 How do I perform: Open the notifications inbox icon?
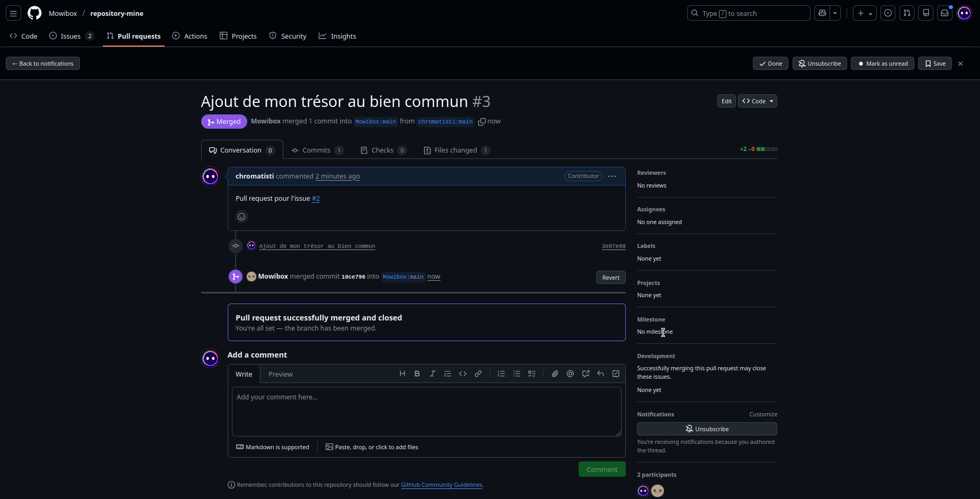click(x=945, y=13)
